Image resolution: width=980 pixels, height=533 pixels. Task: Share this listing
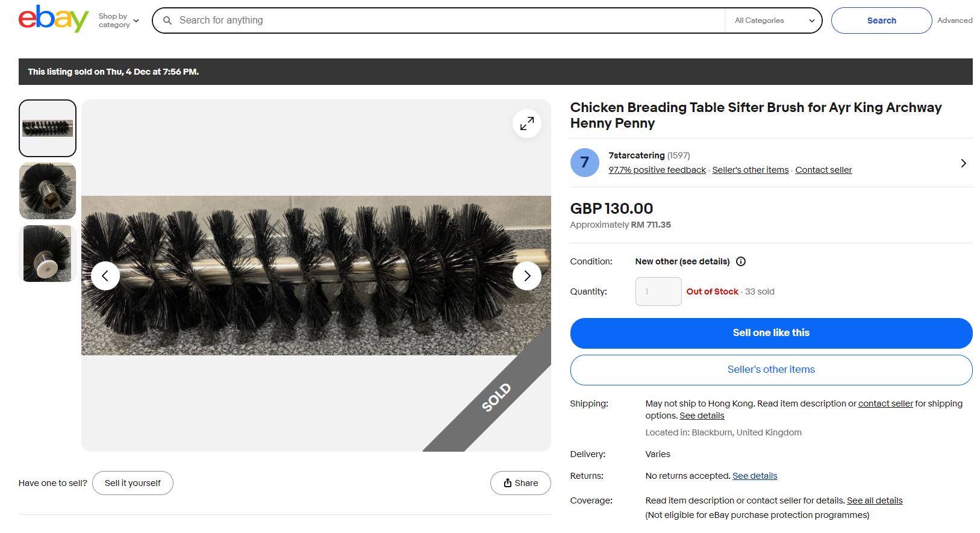[520, 483]
